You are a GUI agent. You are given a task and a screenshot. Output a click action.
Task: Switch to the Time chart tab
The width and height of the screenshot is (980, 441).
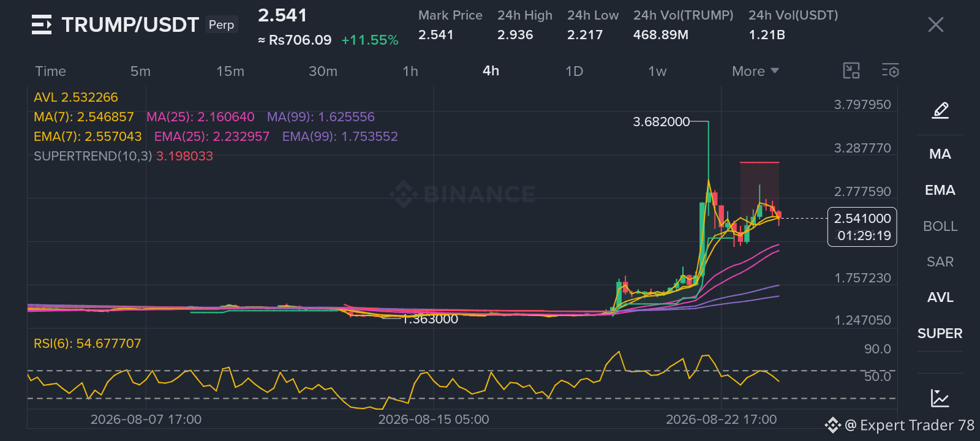pos(50,71)
